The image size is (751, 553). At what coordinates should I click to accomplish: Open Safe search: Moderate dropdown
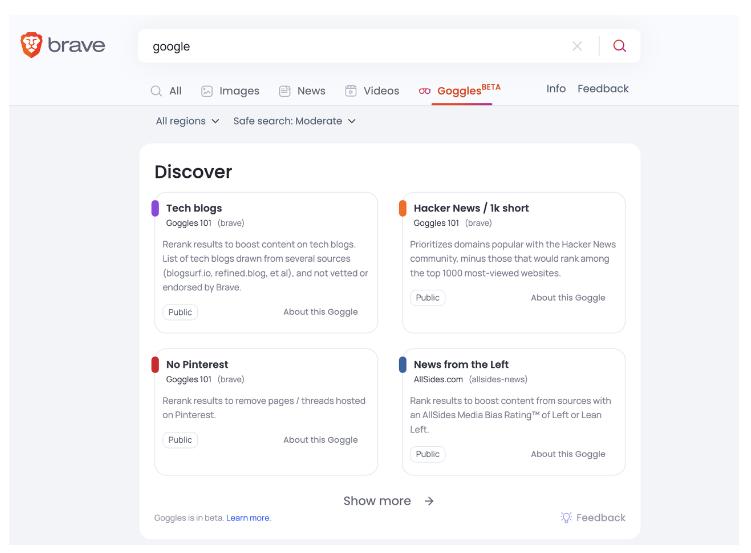click(294, 121)
